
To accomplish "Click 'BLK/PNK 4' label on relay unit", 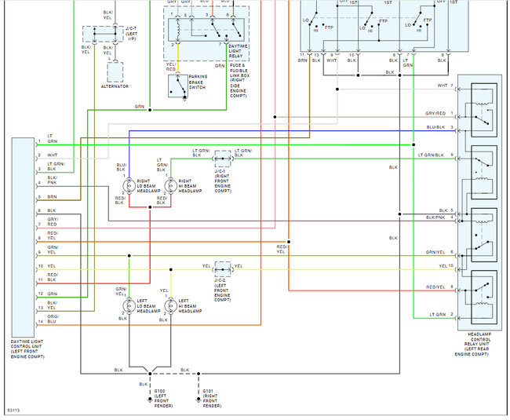I will (439, 217).
